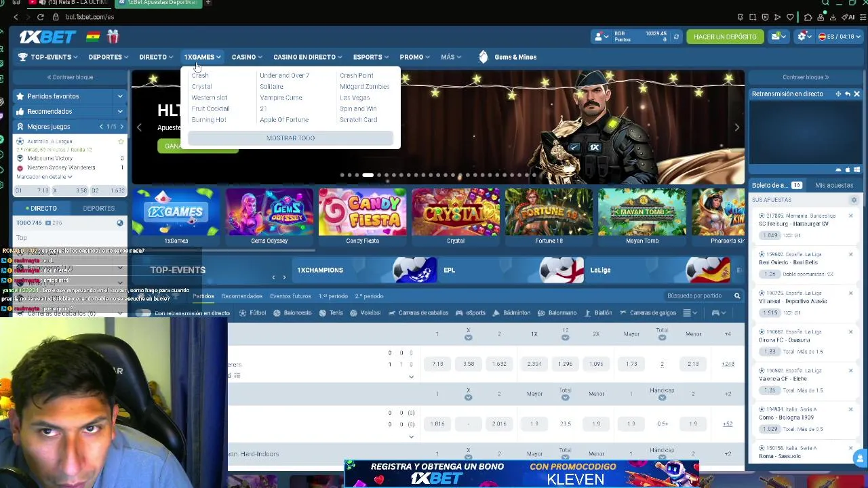Remove Real Oviedo - Real Betis bet
Image resolution: width=868 pixels, height=488 pixels.
[x=850, y=255]
